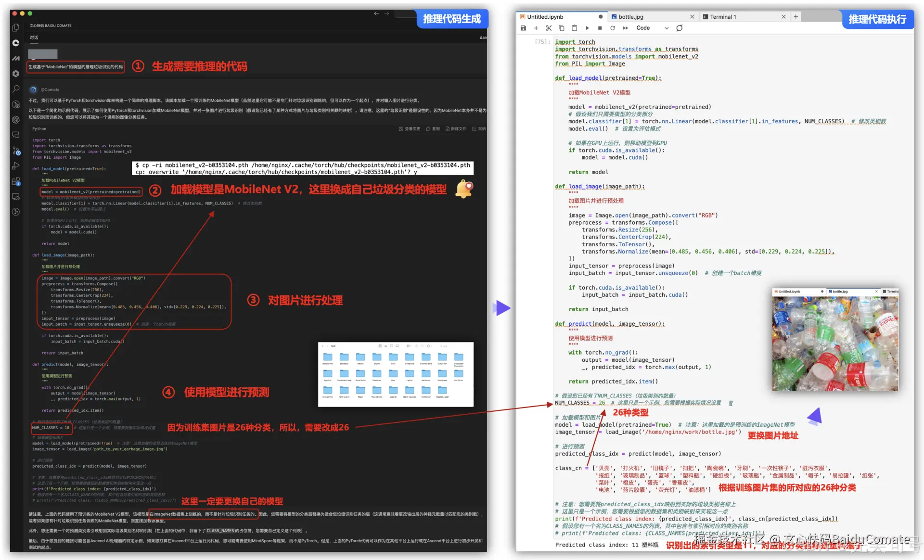Restart the notebook kernel
Screen dimensions: 924x560
tap(613, 28)
